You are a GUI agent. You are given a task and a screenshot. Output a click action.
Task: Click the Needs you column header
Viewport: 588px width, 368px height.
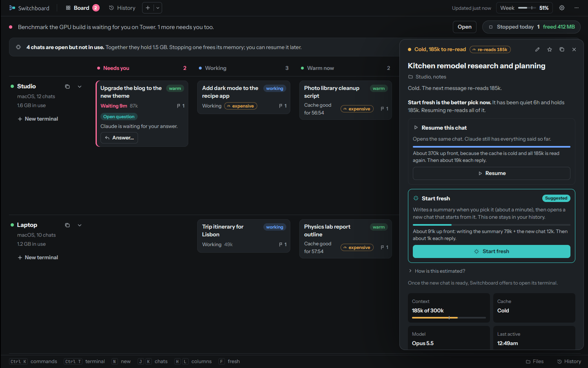point(142,68)
